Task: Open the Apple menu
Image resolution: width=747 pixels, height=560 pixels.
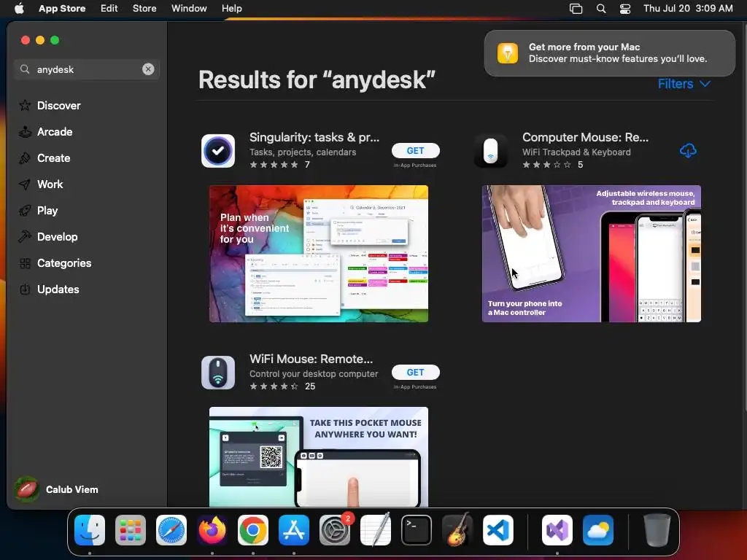Action: click(19, 8)
